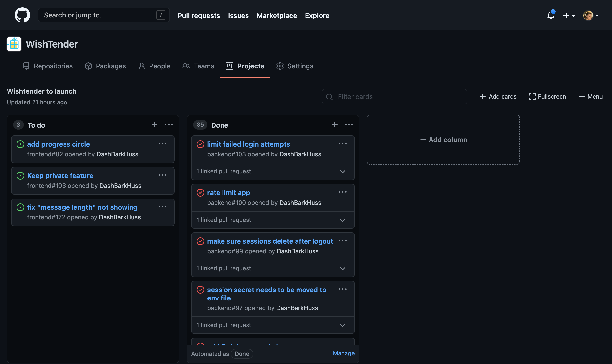Click the closed issue icon on backend#97
This screenshot has height=364, width=612.
click(x=200, y=290)
